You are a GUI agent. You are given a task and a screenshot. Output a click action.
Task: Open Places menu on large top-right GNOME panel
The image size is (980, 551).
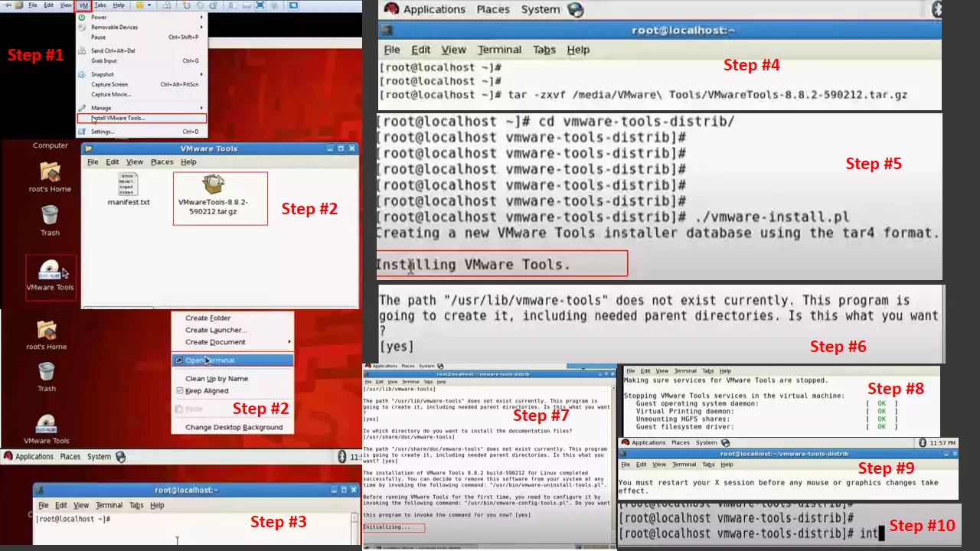pyautogui.click(x=493, y=10)
